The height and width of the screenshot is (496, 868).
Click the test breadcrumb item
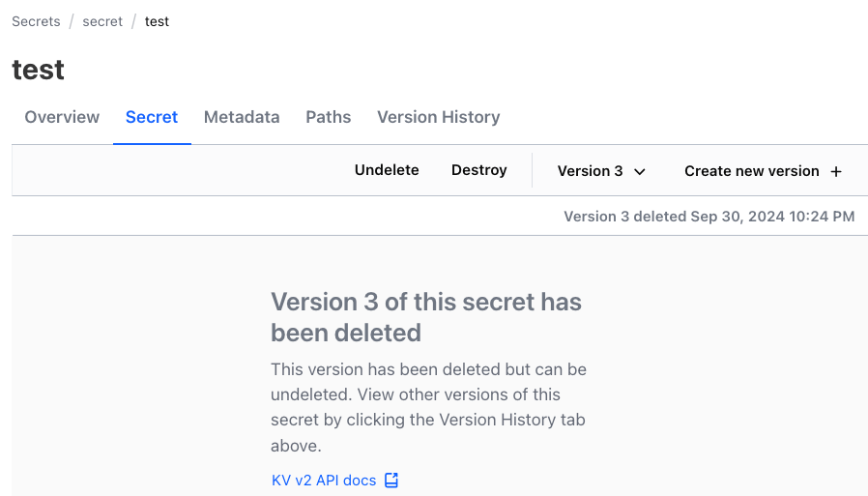[157, 21]
